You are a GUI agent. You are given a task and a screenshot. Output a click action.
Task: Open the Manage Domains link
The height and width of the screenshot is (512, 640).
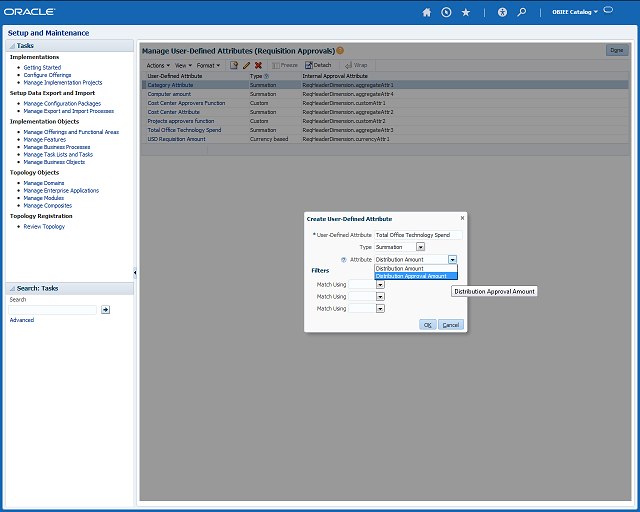(44, 183)
